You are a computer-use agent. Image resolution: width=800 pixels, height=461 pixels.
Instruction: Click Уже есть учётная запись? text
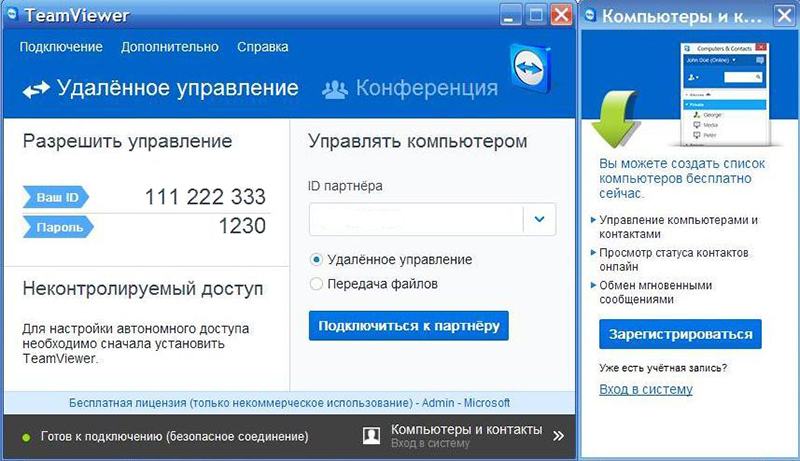[663, 368]
